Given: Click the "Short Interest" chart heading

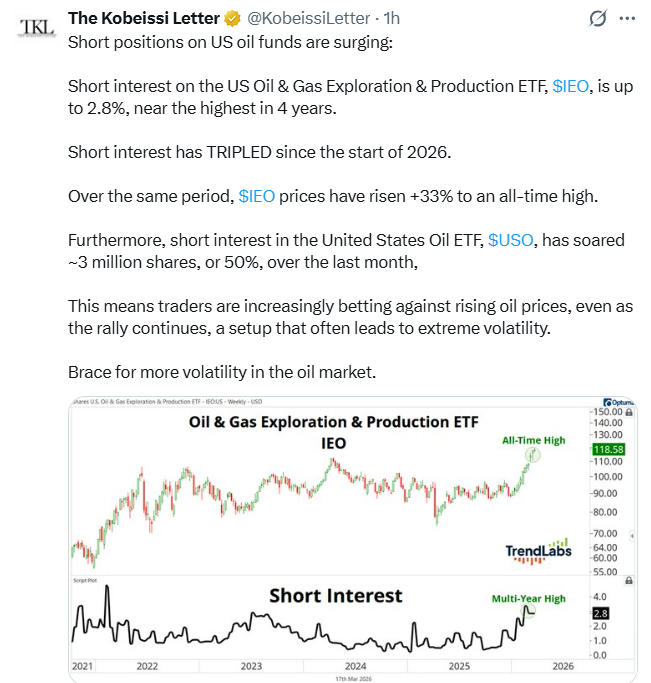Looking at the screenshot, I should pos(336,596).
